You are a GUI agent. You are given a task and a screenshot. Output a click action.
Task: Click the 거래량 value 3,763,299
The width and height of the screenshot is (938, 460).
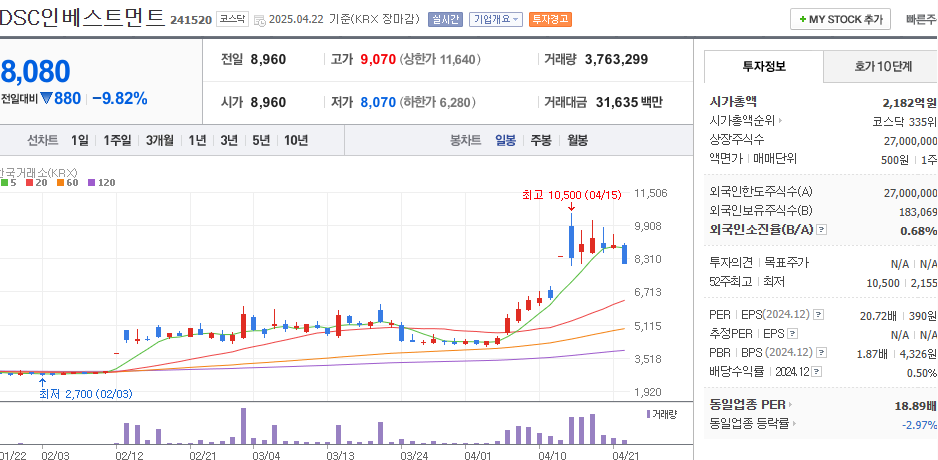pyautogui.click(x=616, y=59)
